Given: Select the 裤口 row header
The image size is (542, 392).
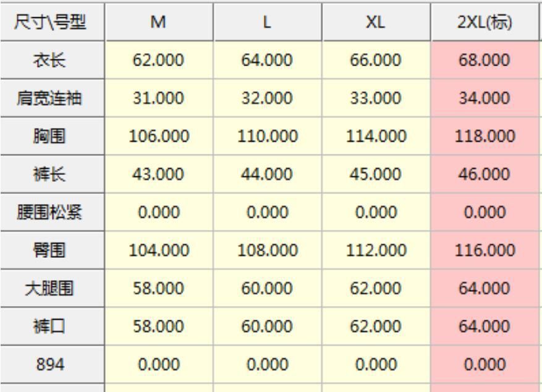Looking at the screenshot, I should point(52,326).
